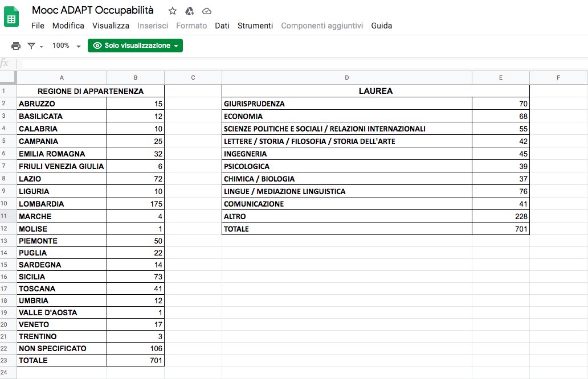Select the PSICOLOGICA cell
Viewport: 588px width, 379px height.
tap(347, 166)
